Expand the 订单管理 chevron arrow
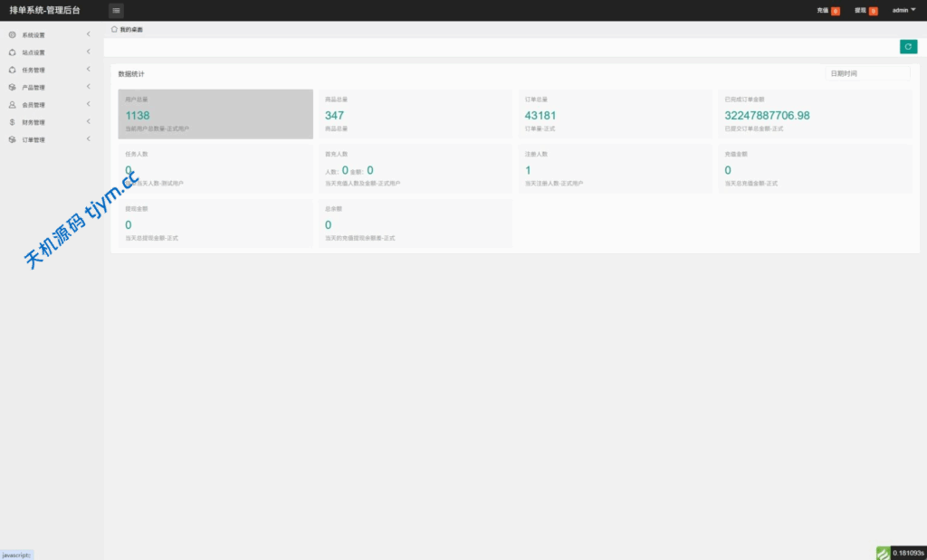The image size is (927, 560). tap(88, 139)
